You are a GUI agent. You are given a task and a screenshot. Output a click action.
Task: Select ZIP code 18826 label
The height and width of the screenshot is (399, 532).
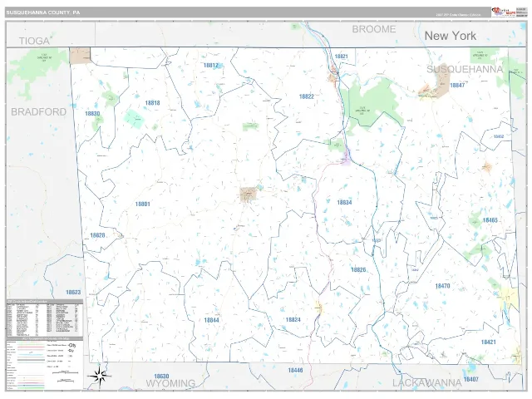[x=358, y=269]
